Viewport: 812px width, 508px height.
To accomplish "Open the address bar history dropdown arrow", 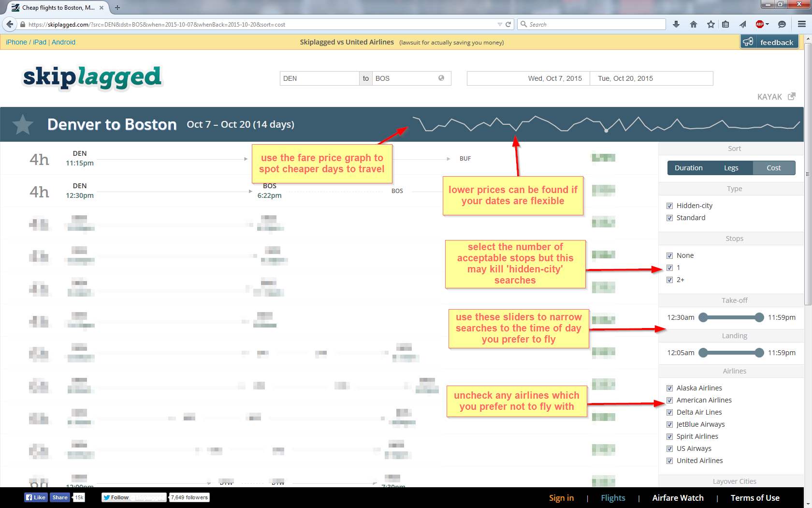I will click(499, 24).
